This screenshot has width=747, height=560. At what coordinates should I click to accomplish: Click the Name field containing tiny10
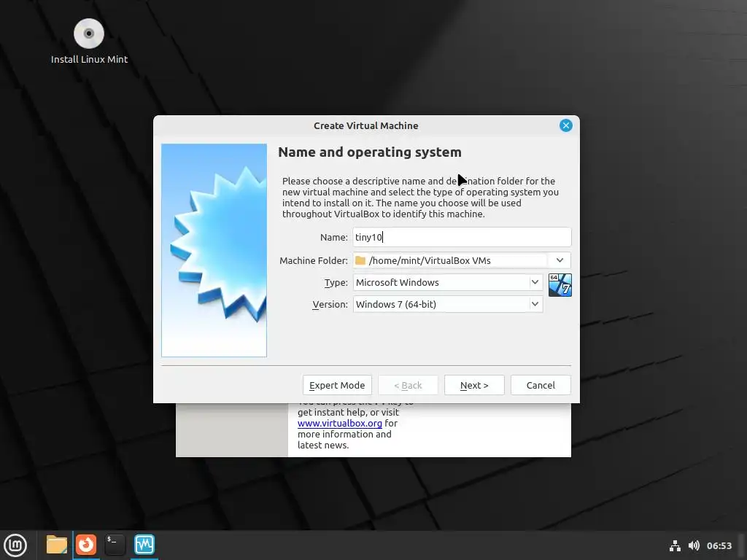[462, 237]
